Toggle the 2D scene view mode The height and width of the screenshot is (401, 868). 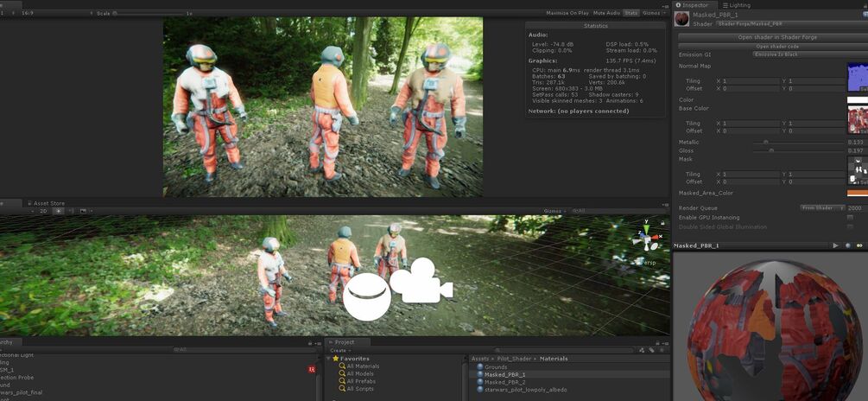tap(43, 211)
